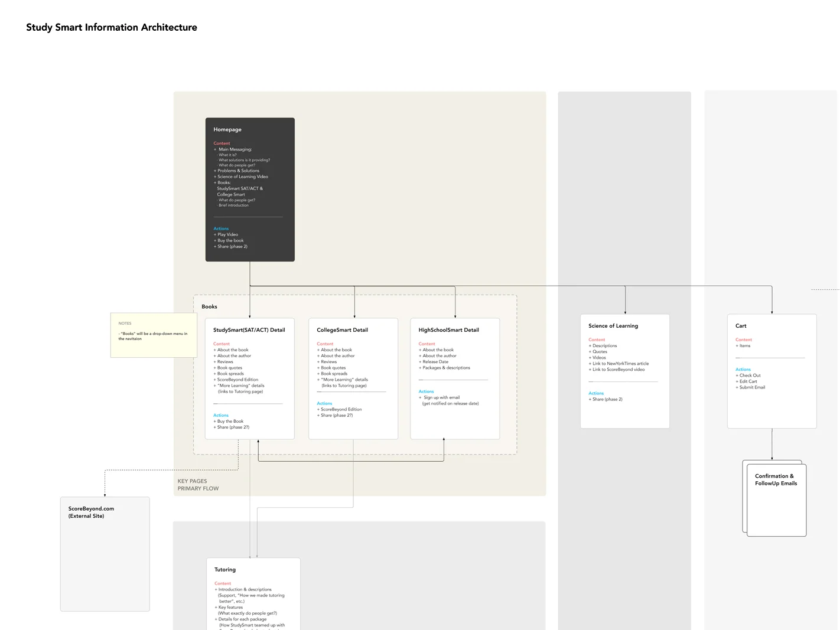Select the Confirmation & FollowUp Emails card
This screenshot has width=840, height=630.
(777, 500)
